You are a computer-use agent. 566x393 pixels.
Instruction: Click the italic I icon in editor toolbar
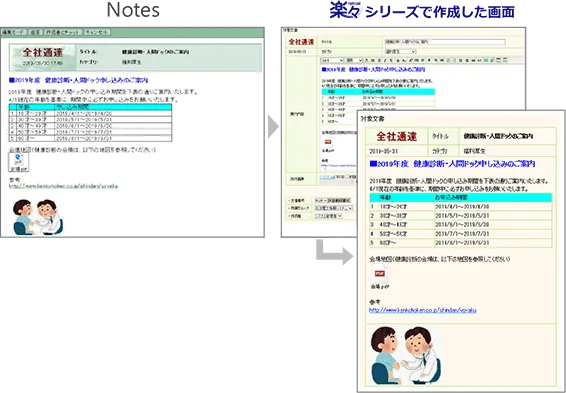(x=385, y=60)
